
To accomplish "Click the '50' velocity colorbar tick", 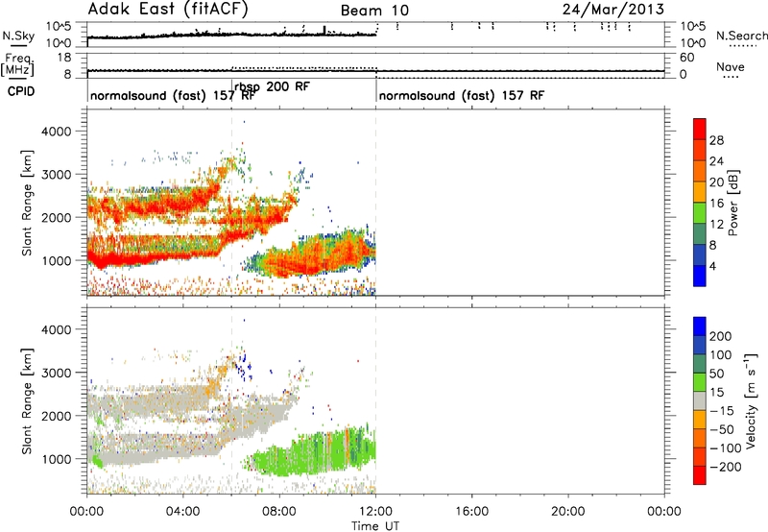I will point(716,374).
